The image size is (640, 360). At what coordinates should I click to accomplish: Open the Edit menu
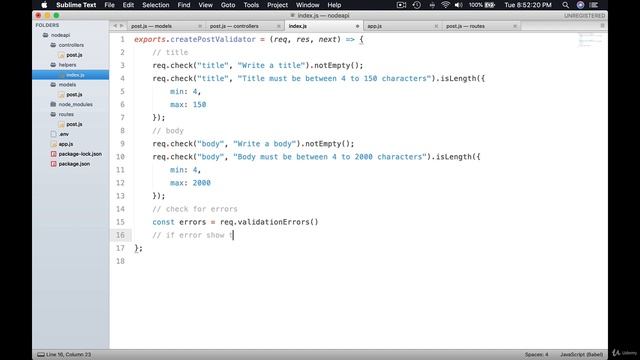tap(128, 5)
